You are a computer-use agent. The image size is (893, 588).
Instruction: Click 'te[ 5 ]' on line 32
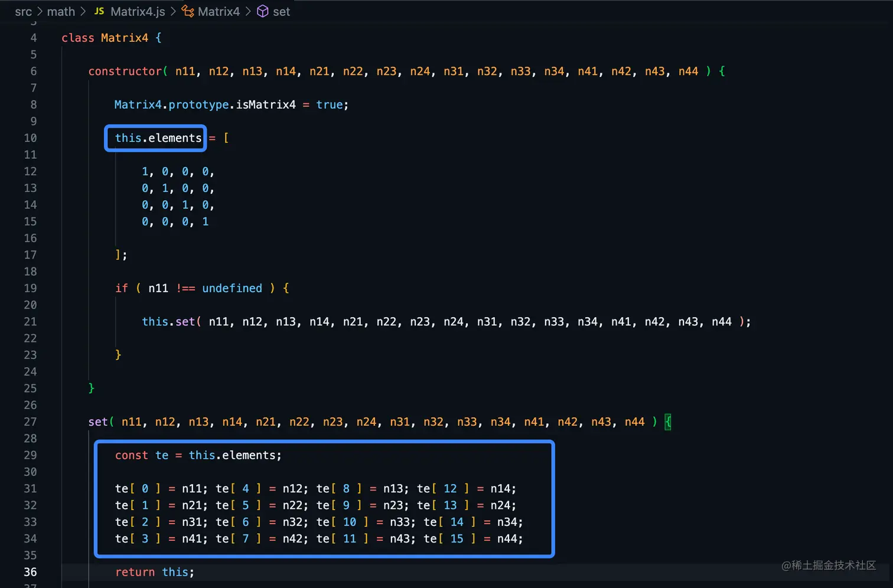(x=239, y=505)
